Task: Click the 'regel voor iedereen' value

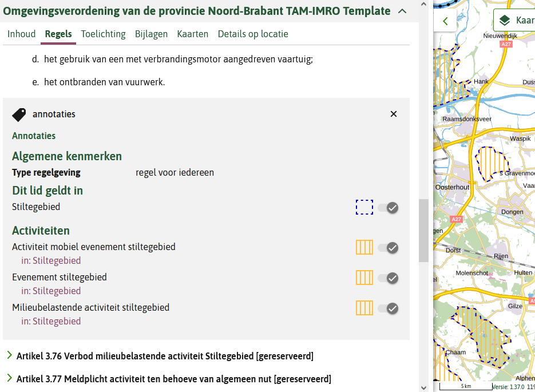Action: pyautogui.click(x=175, y=173)
